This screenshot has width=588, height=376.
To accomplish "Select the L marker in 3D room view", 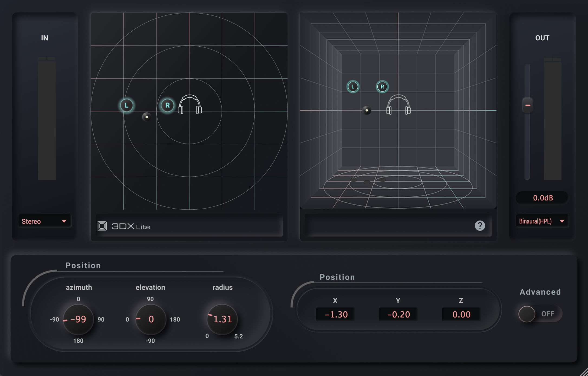I will coord(353,87).
